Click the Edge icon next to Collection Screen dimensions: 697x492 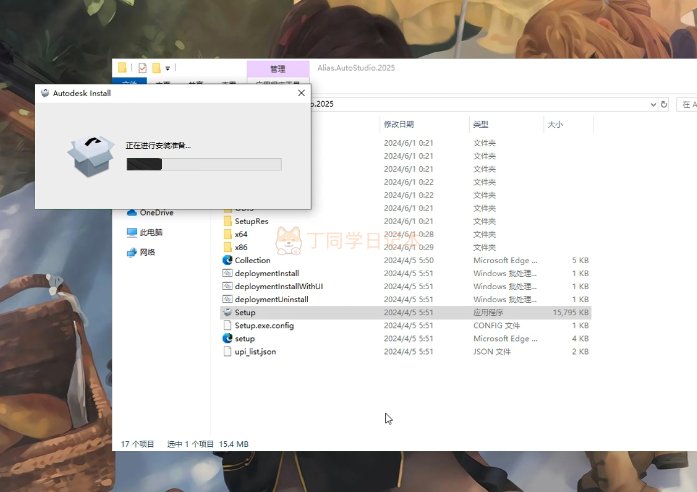point(227,260)
